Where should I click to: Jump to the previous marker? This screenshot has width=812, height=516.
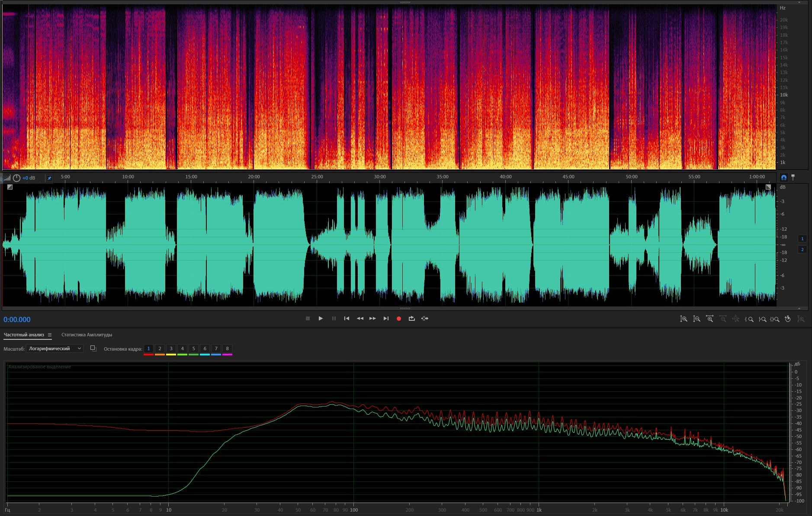(347, 319)
